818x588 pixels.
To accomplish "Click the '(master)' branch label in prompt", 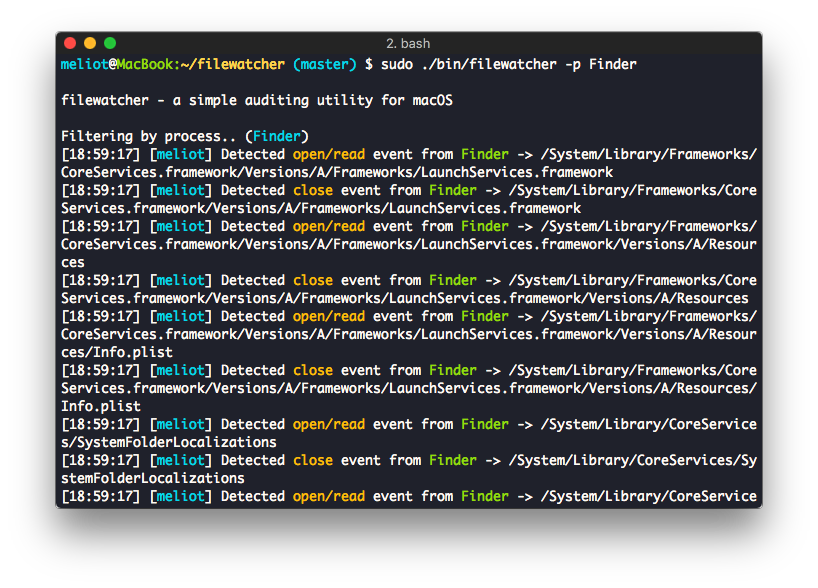I will [324, 64].
